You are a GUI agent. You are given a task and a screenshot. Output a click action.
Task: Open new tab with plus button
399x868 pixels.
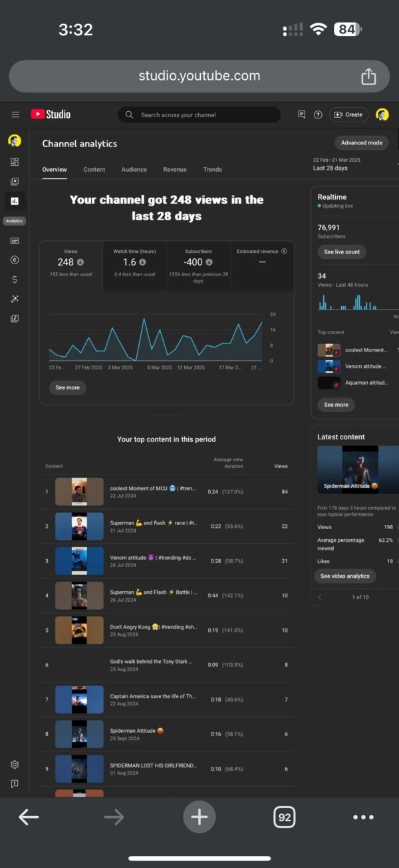(x=199, y=817)
